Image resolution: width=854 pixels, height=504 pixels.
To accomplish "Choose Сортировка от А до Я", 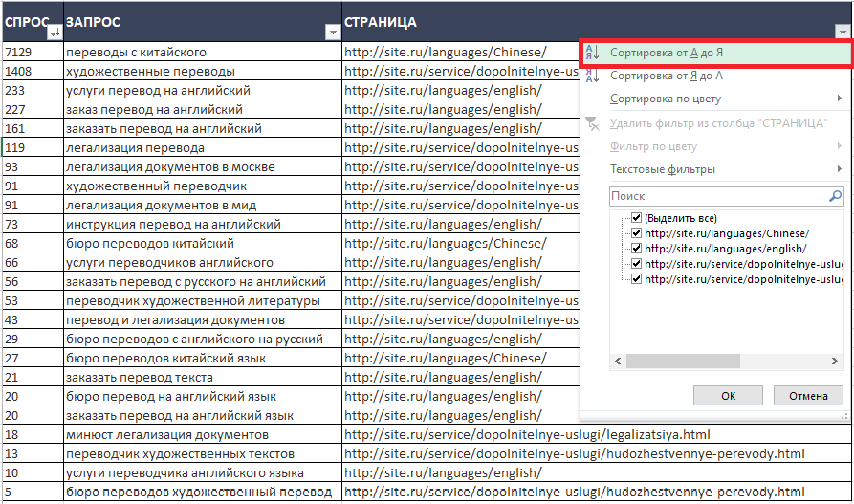I will tap(666, 53).
